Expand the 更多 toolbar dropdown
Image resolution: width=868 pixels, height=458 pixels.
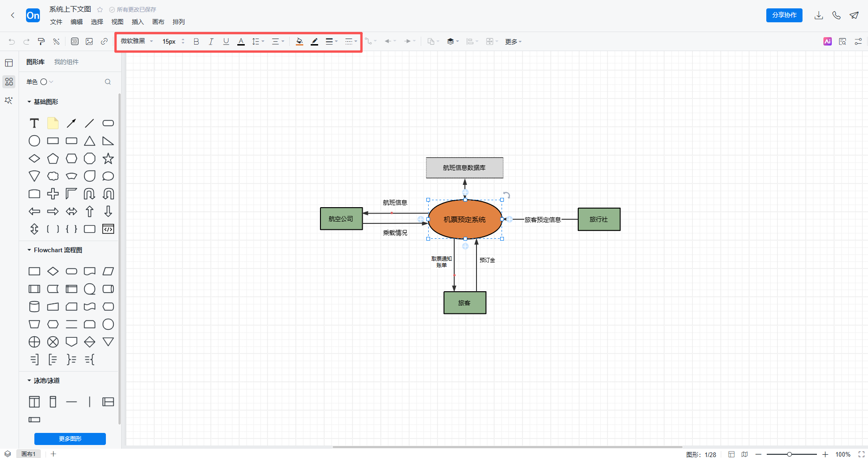[513, 41]
